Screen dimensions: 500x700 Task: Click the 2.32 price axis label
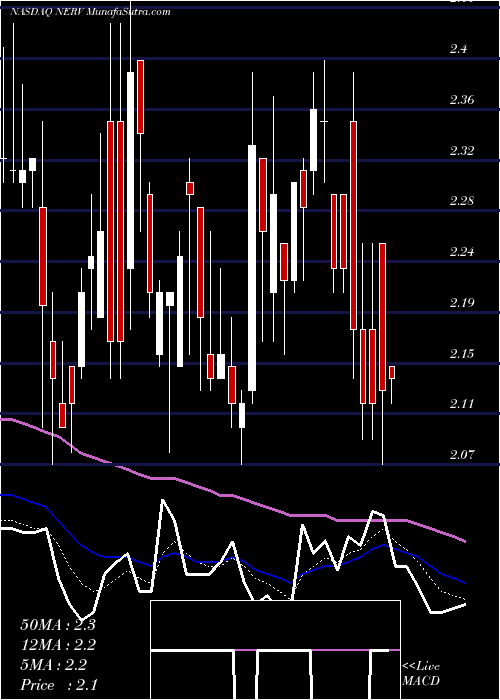[462, 150]
